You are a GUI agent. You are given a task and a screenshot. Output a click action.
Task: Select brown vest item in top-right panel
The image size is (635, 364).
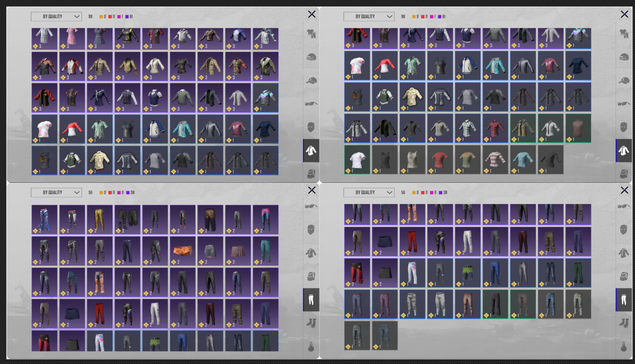[578, 128]
